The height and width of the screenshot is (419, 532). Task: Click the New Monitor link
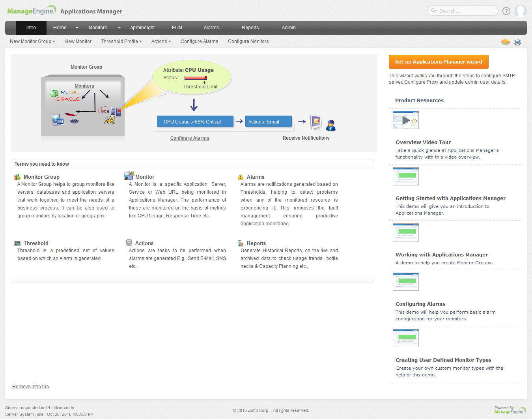78,41
